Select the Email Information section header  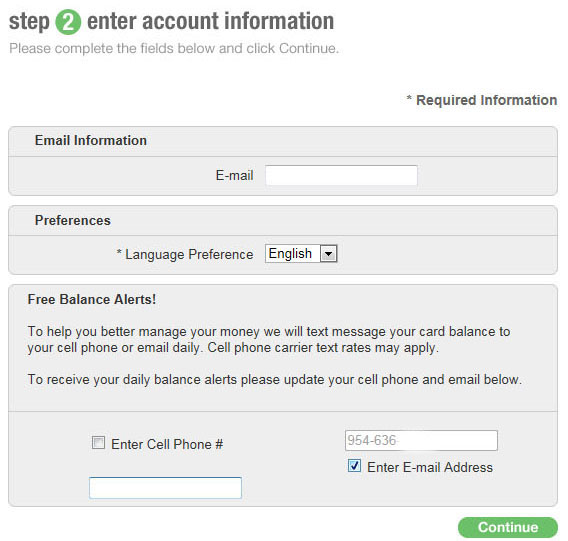point(91,141)
